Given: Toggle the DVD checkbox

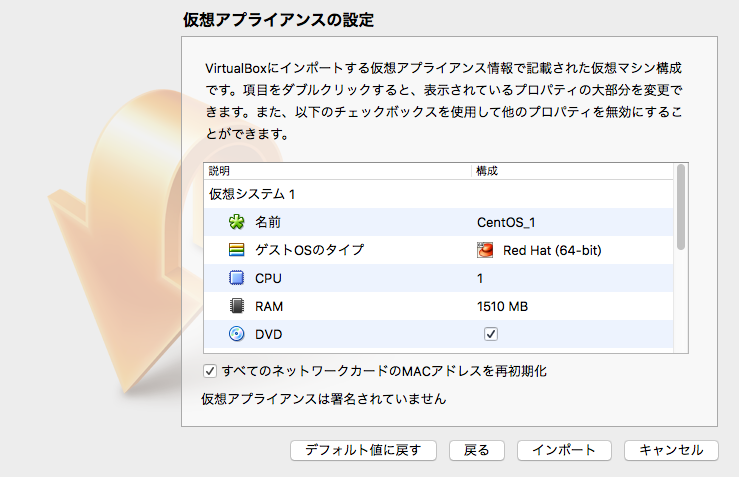Looking at the screenshot, I should pyautogui.click(x=491, y=334).
